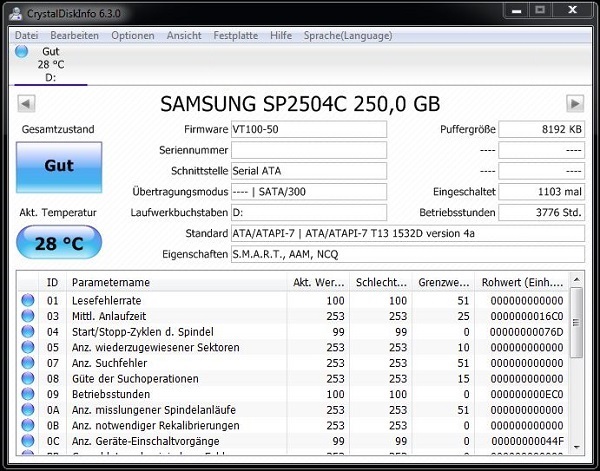This screenshot has height=471, width=600.
Task: Click the SMART table scrollbar thumb
Action: [x=576, y=323]
